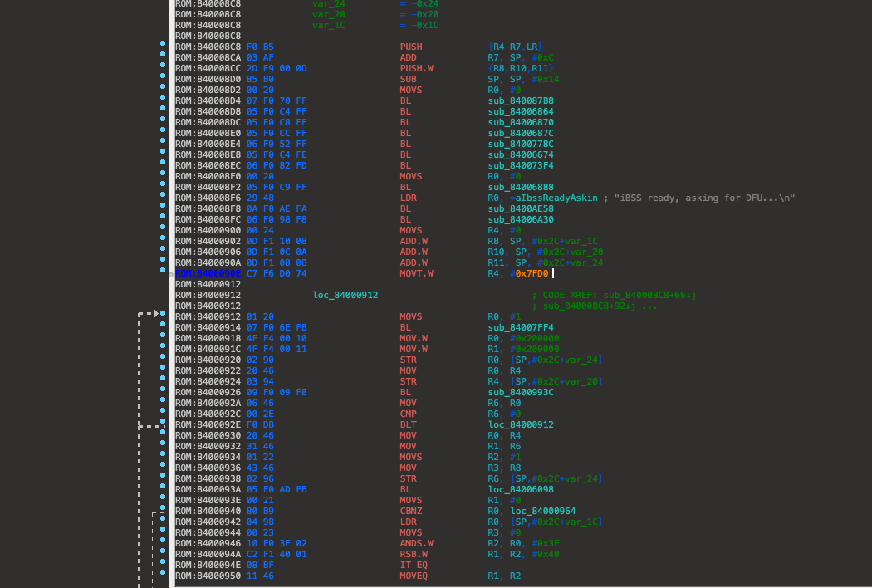The width and height of the screenshot is (872, 588).
Task: Toggle breakpoint dot beside the PUSH {R4-R7,LR} line
Action: (163, 47)
